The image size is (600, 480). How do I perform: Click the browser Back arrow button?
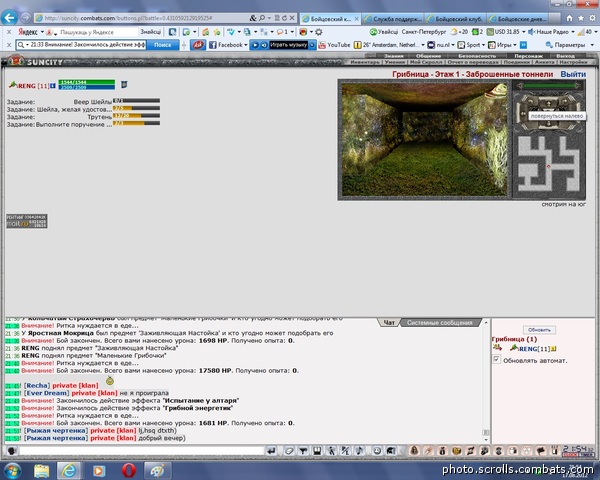(x=9, y=18)
